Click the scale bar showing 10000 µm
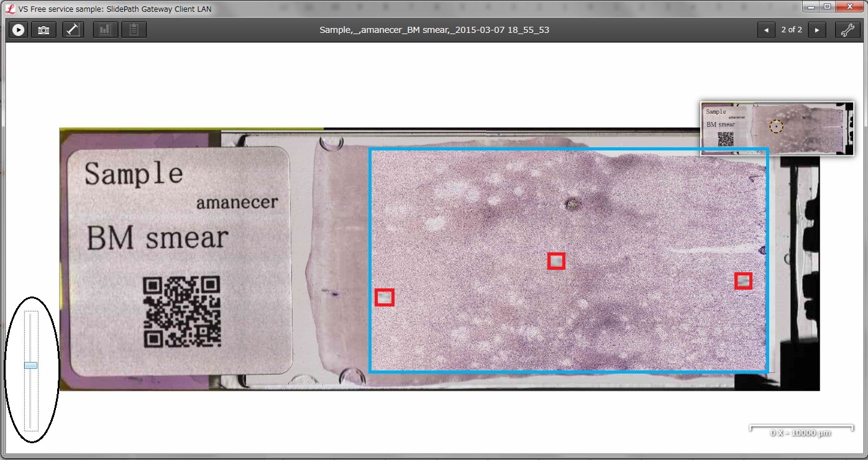Viewport: 868px width, 460px height. 800,430
